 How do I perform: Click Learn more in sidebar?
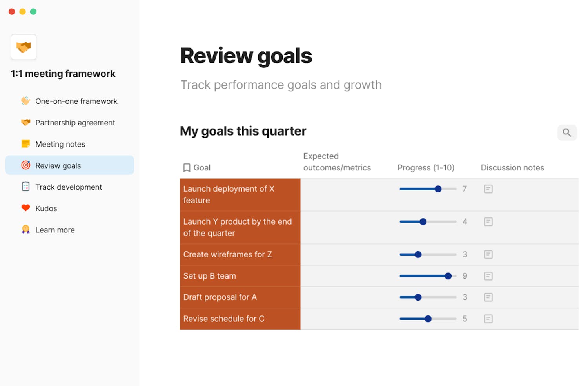(55, 230)
